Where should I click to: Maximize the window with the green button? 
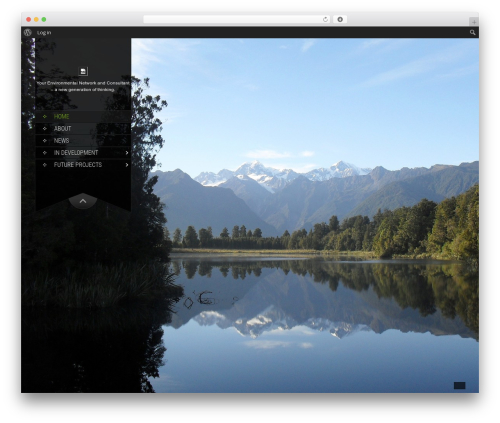tap(44, 19)
